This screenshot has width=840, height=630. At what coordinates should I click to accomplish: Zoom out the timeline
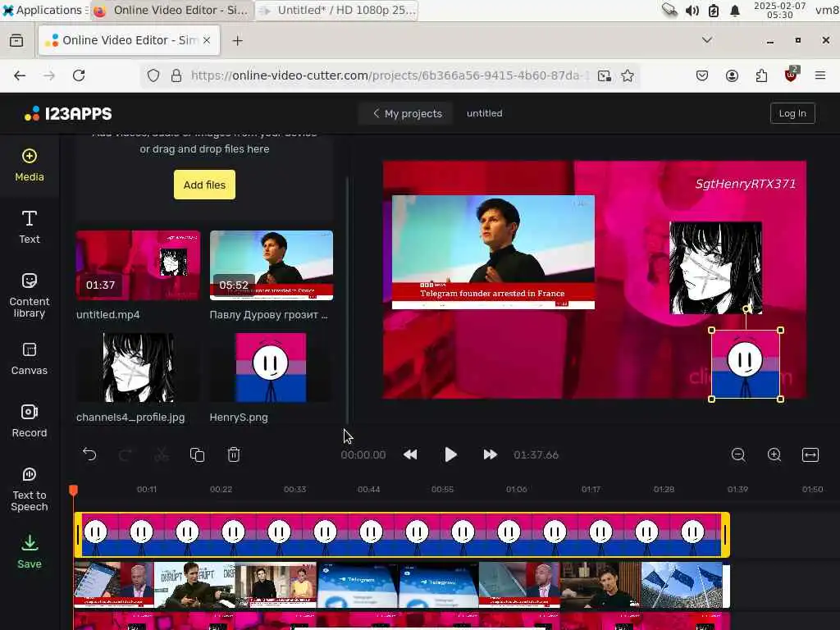pyautogui.click(x=738, y=454)
